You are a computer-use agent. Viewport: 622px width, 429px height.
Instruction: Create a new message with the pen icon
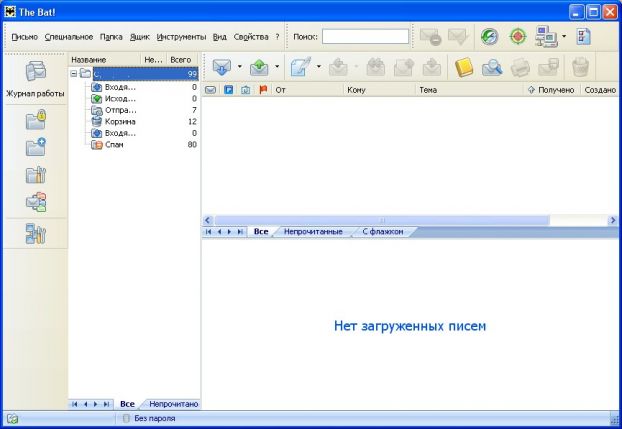pyautogui.click(x=300, y=67)
